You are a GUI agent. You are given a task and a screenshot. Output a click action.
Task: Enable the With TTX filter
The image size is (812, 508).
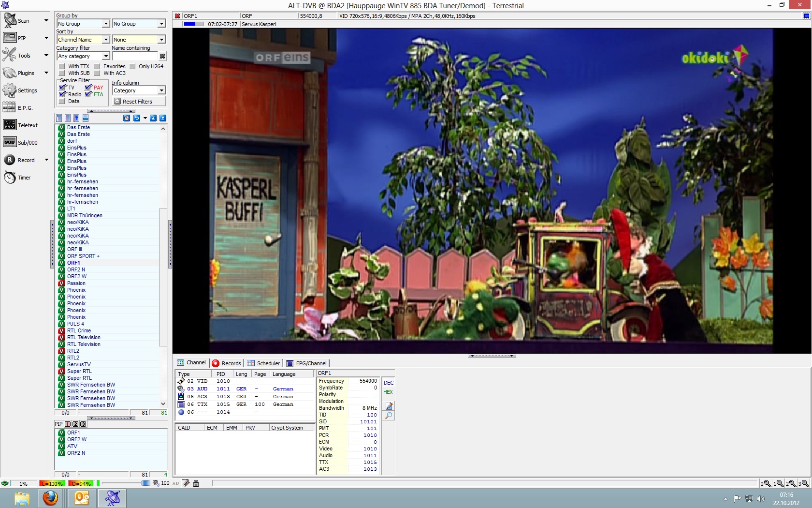pos(62,67)
